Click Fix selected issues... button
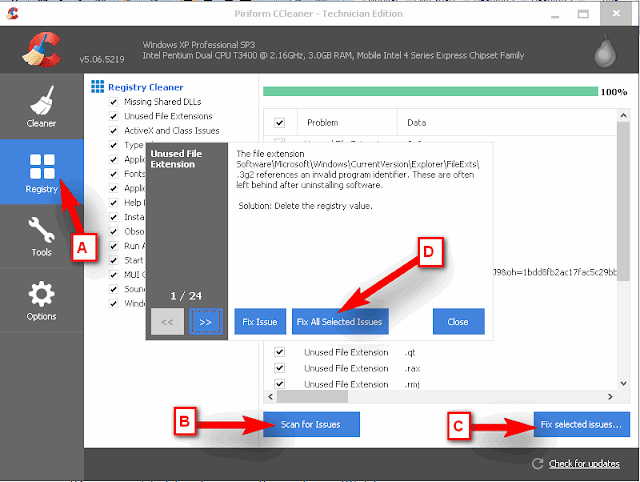The height and width of the screenshot is (482, 640). coord(582,424)
